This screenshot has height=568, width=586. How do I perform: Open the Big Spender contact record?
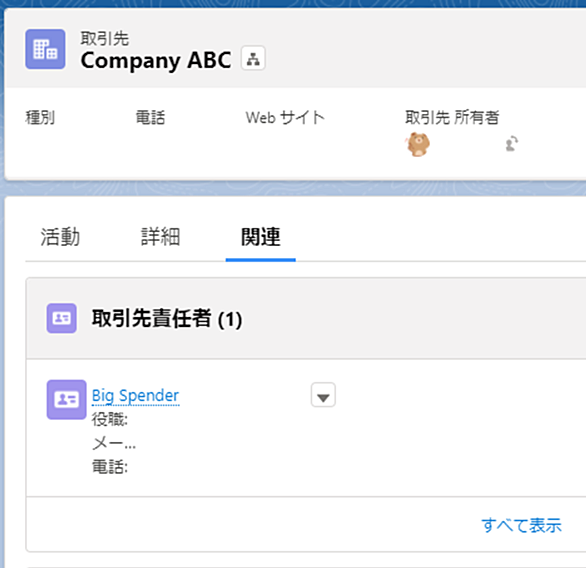[136, 396]
